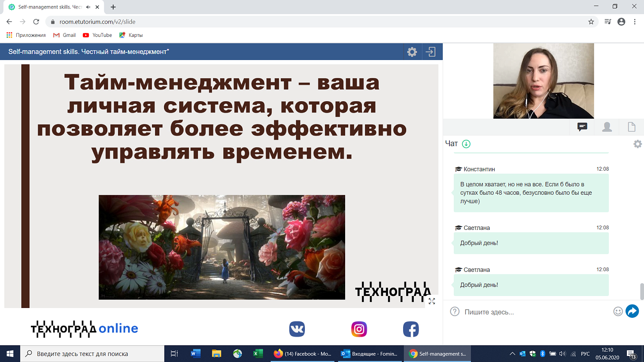Open YouTube bookmark
Screen dimensions: 644x362
(x=97, y=35)
